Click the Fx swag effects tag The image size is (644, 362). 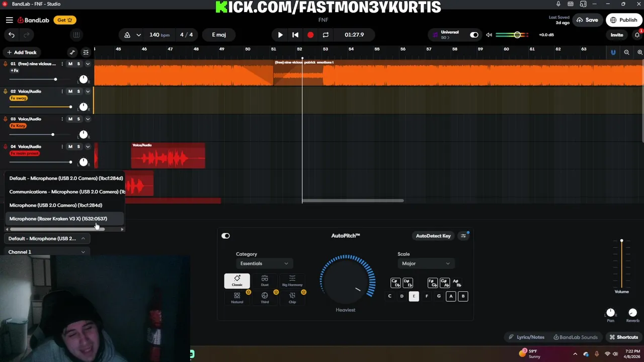coord(18,98)
